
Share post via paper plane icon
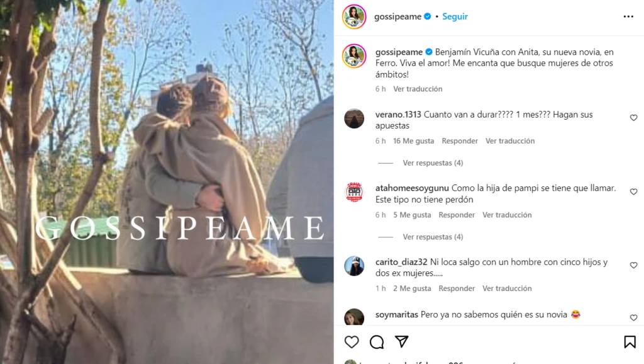(402, 341)
